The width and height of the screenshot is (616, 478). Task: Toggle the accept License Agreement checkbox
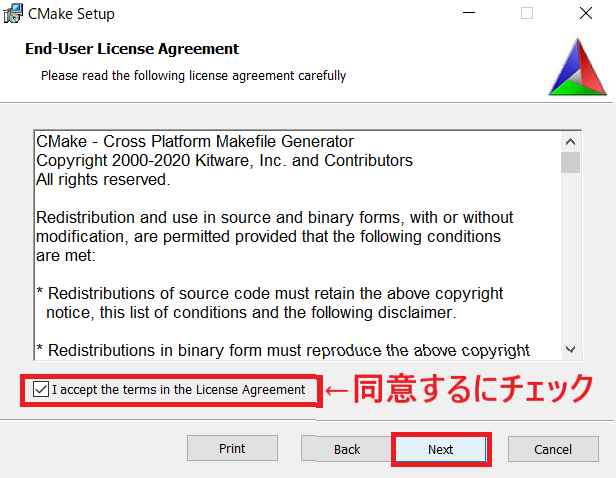(x=41, y=389)
